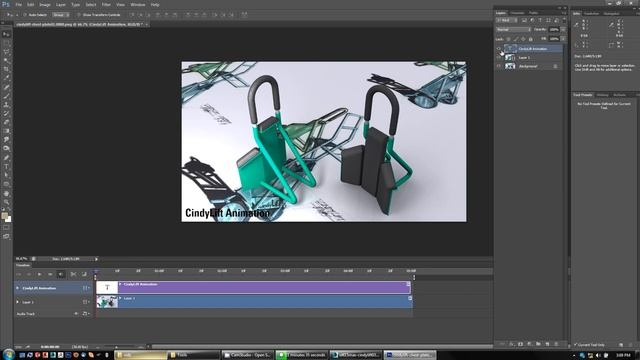Filter for pixel layers in the Layers panel
The height and width of the screenshot is (360, 640).
pyautogui.click(x=524, y=20)
